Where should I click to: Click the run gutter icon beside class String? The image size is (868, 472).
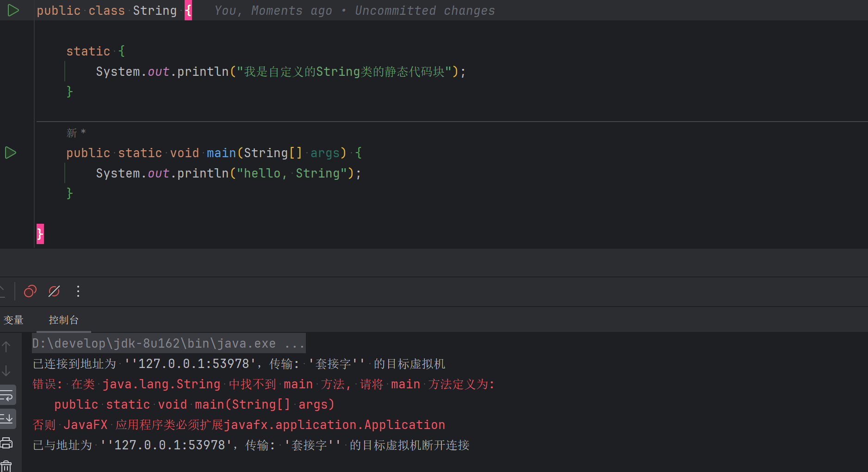(13, 10)
